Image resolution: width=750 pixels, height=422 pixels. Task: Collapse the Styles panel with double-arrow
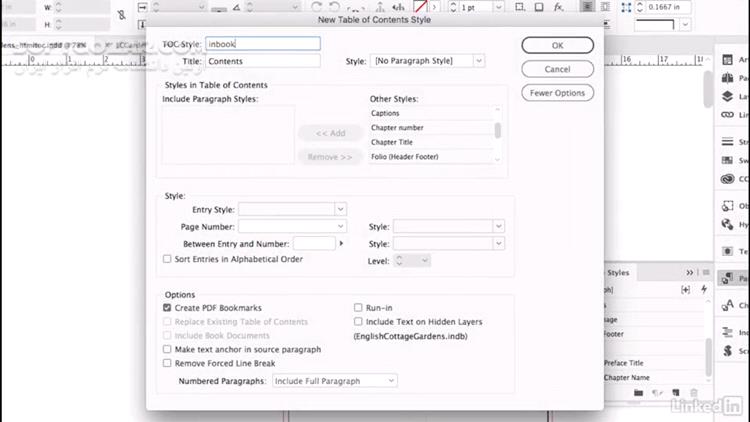click(689, 272)
